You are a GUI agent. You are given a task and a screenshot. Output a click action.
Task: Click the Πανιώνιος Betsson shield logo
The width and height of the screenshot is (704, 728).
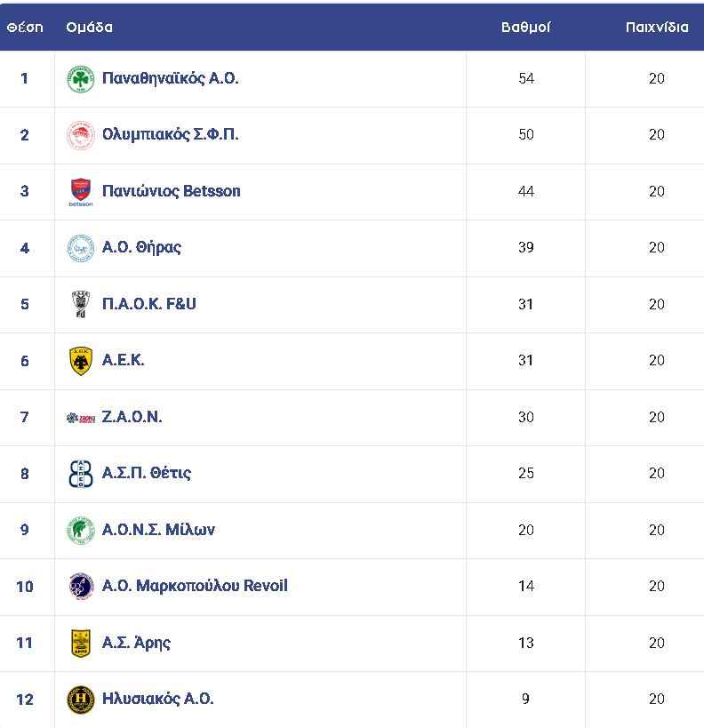coord(81,192)
